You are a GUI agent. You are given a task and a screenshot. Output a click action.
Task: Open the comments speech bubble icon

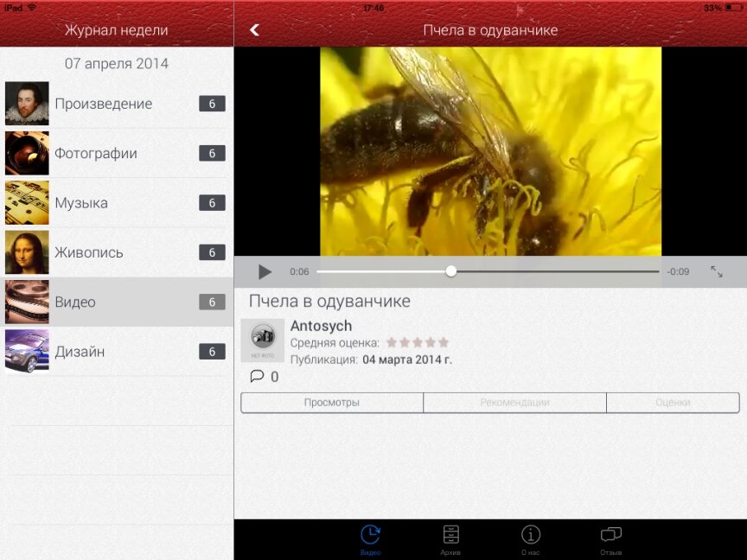257,376
